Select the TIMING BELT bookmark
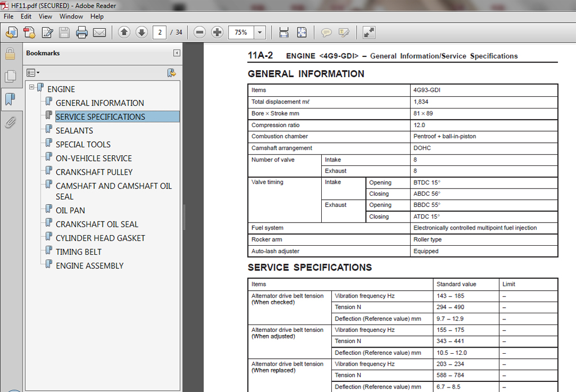576x392 pixels. (x=79, y=252)
